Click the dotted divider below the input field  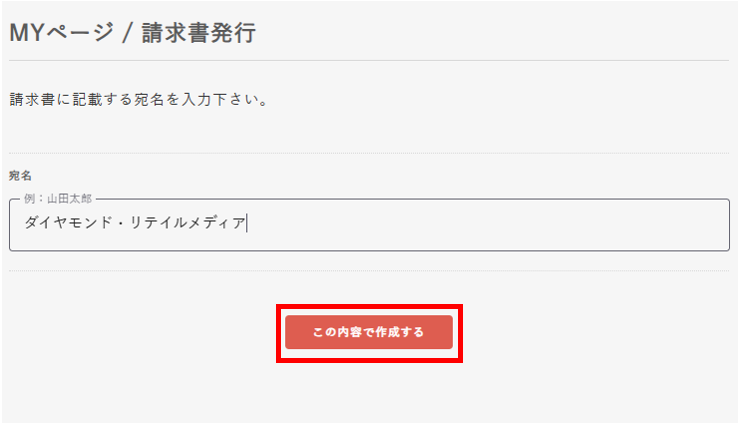[368, 271]
